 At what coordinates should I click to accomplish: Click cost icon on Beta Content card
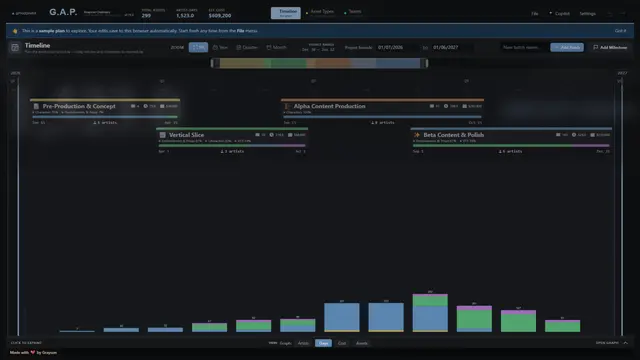pos(593,135)
